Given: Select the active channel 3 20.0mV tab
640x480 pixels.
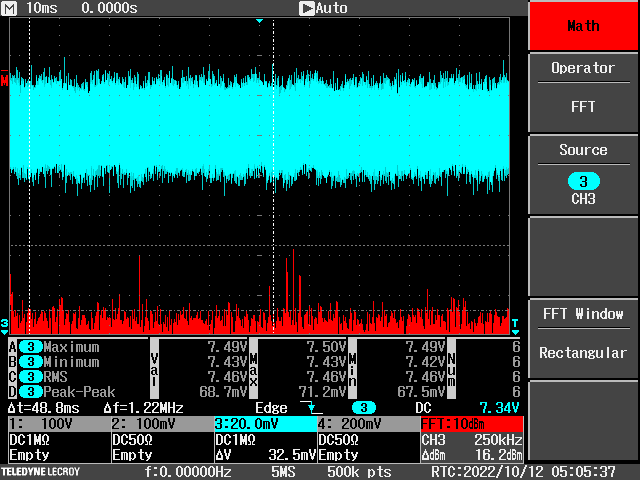Looking at the screenshot, I should [263, 424].
